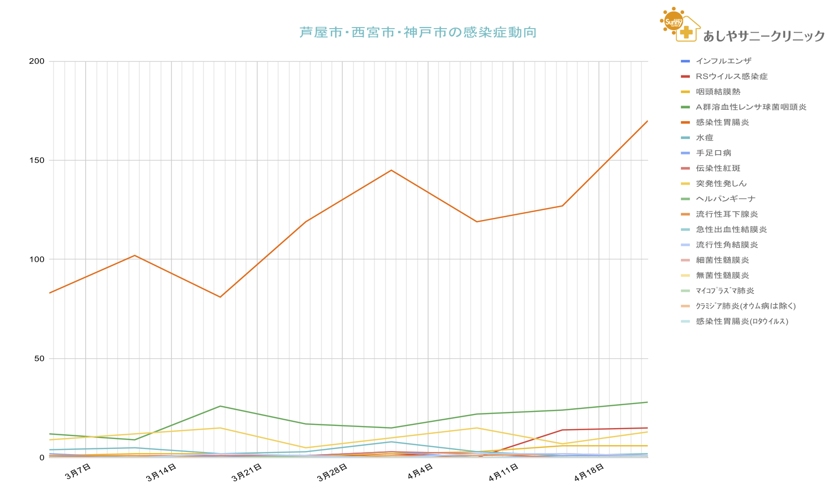Click the 200 y-axis tick label
The height and width of the screenshot is (504, 835).
(37, 61)
